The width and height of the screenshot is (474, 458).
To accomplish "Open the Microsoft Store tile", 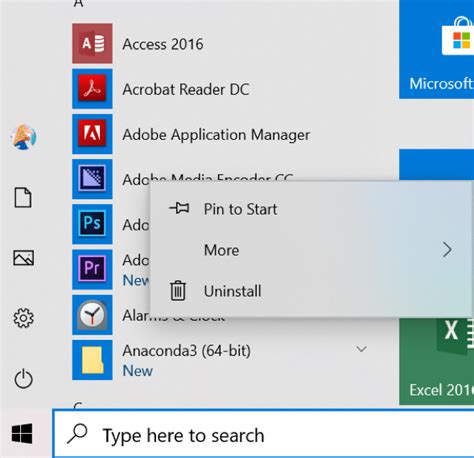I will pyautogui.click(x=437, y=49).
